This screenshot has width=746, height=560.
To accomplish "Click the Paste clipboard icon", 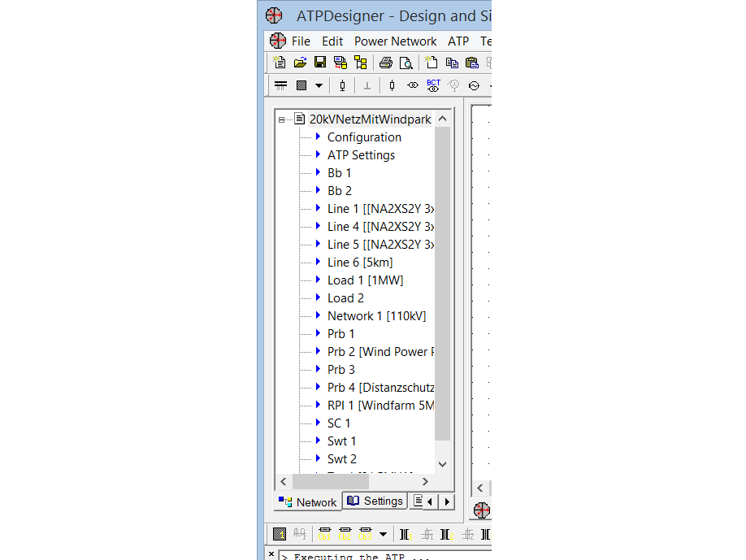I will pyautogui.click(x=471, y=63).
